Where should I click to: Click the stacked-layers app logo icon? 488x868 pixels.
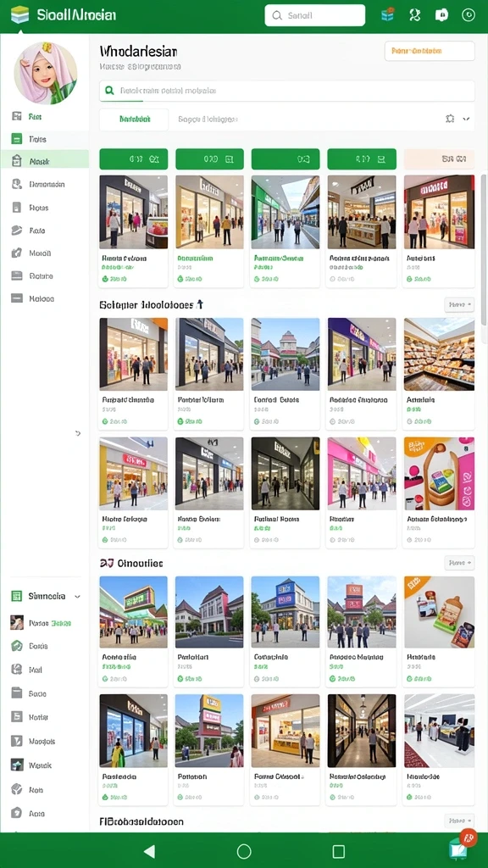click(20, 15)
